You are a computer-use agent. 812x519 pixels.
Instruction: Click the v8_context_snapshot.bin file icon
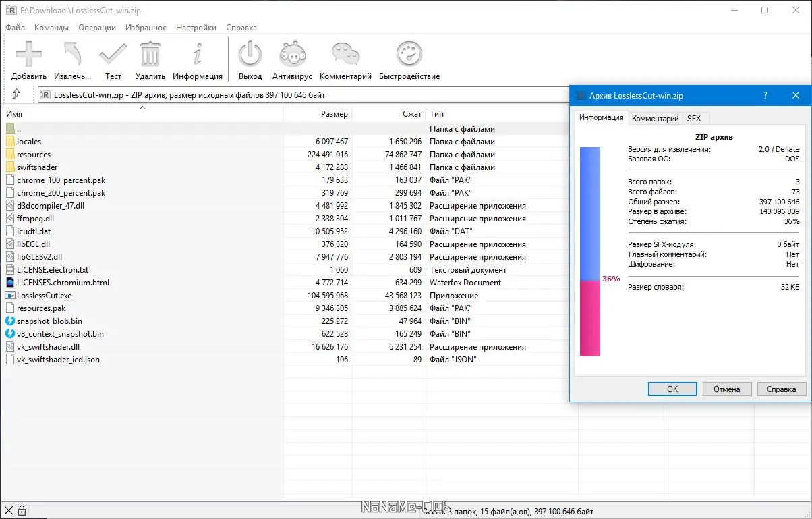pyautogui.click(x=10, y=334)
